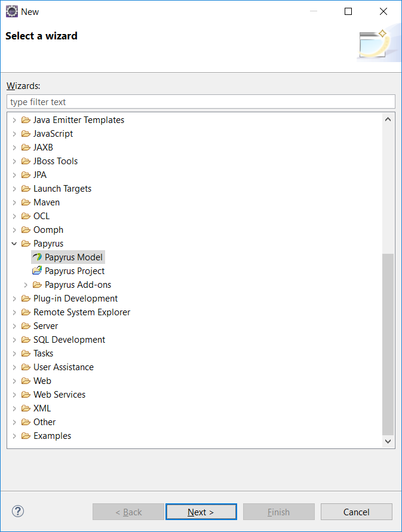Collapse the Papyrus category
The width and height of the screenshot is (402, 532).
[14, 244]
